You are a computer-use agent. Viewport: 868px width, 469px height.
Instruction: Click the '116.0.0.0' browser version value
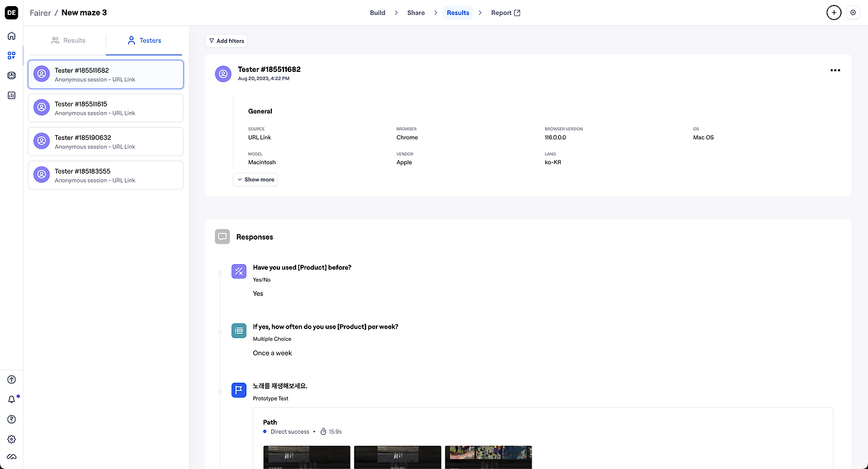click(555, 137)
